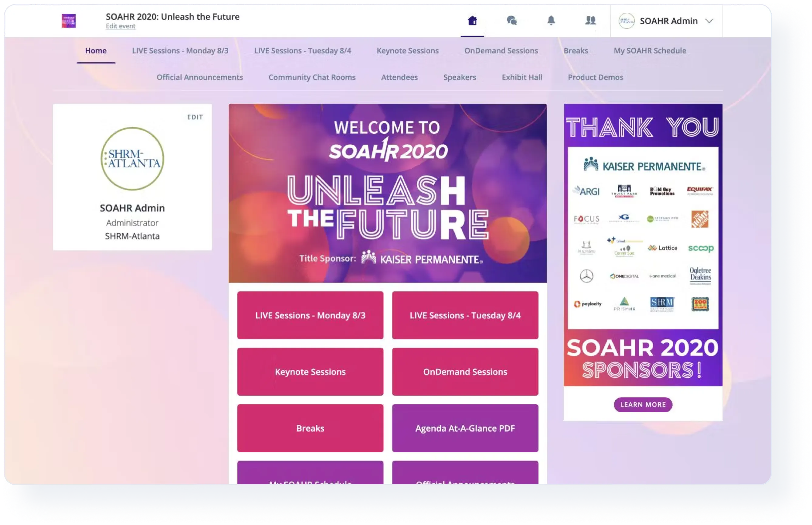Switch to LIVE Sessions - Monday 8/3 tab
This screenshot has width=812, height=525.
coord(180,50)
